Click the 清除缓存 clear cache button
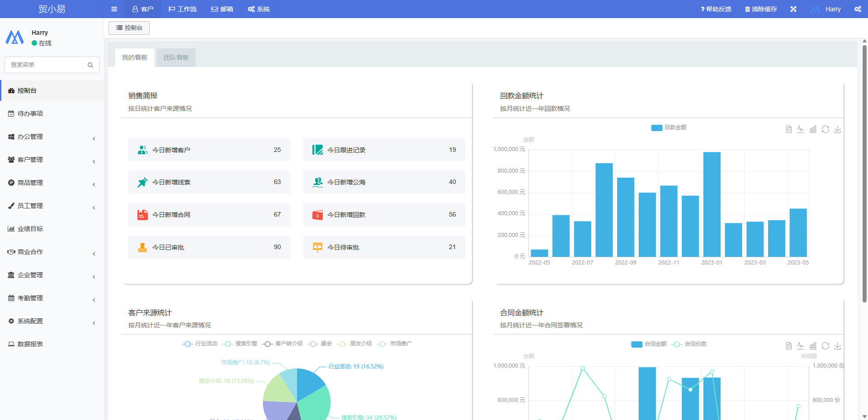868x420 pixels. 761,9
